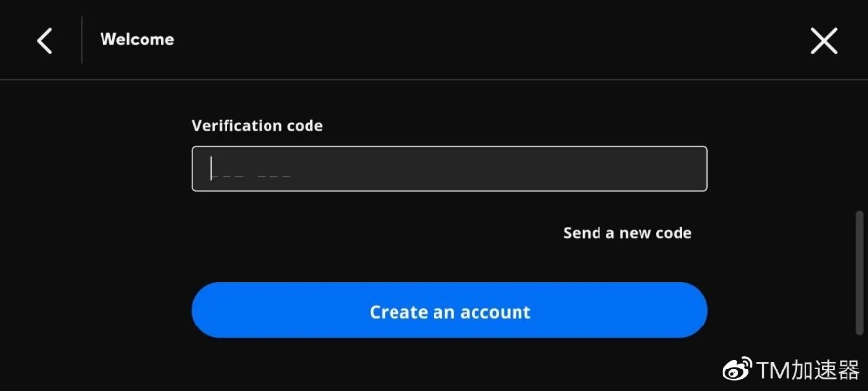Click the TM加速器 watermark text
The height and width of the screenshot is (391, 868).
pyautogui.click(x=806, y=369)
